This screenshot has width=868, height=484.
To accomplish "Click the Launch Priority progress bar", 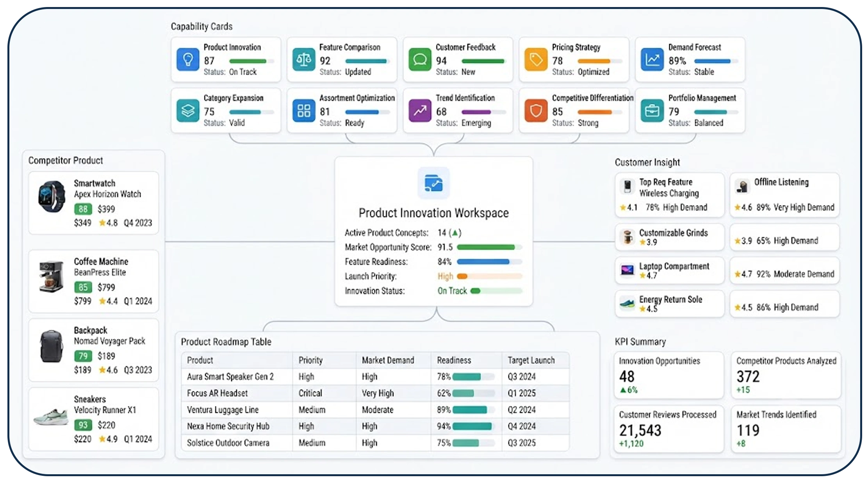I will point(489,276).
